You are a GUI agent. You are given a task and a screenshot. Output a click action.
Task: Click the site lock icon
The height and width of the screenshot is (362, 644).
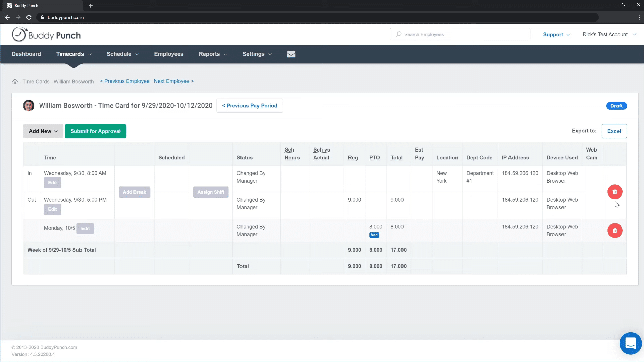click(x=42, y=17)
